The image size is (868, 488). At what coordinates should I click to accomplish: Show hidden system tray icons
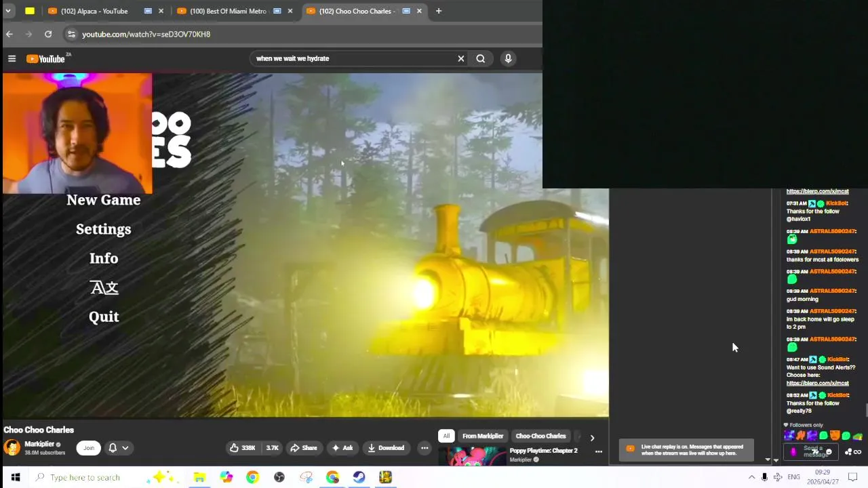751,477
